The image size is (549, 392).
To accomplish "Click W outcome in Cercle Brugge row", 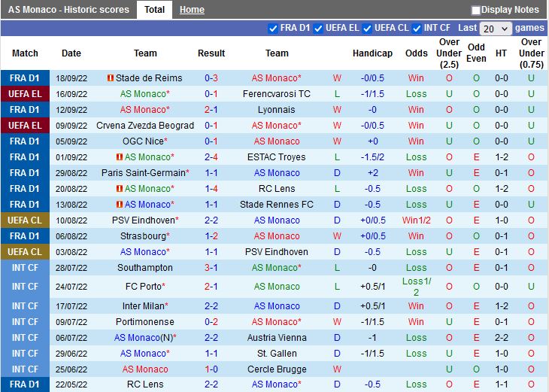I will pos(337,369).
